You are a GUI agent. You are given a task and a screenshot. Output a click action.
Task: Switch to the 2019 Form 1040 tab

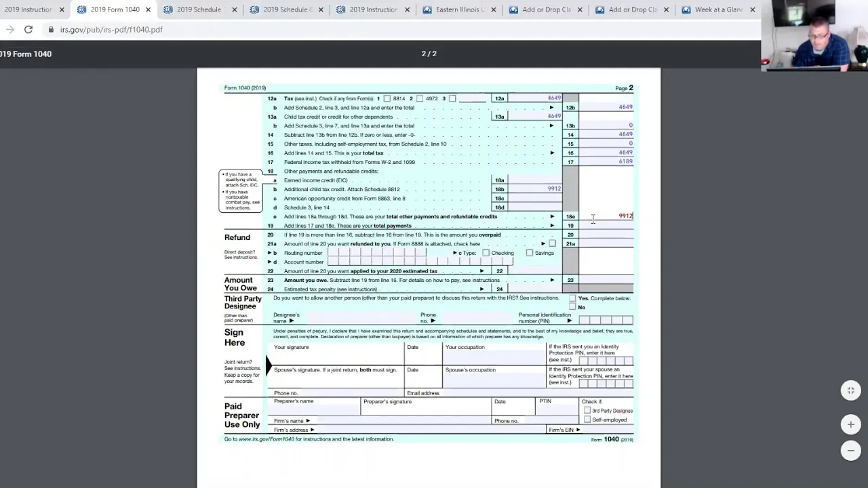(115, 9)
